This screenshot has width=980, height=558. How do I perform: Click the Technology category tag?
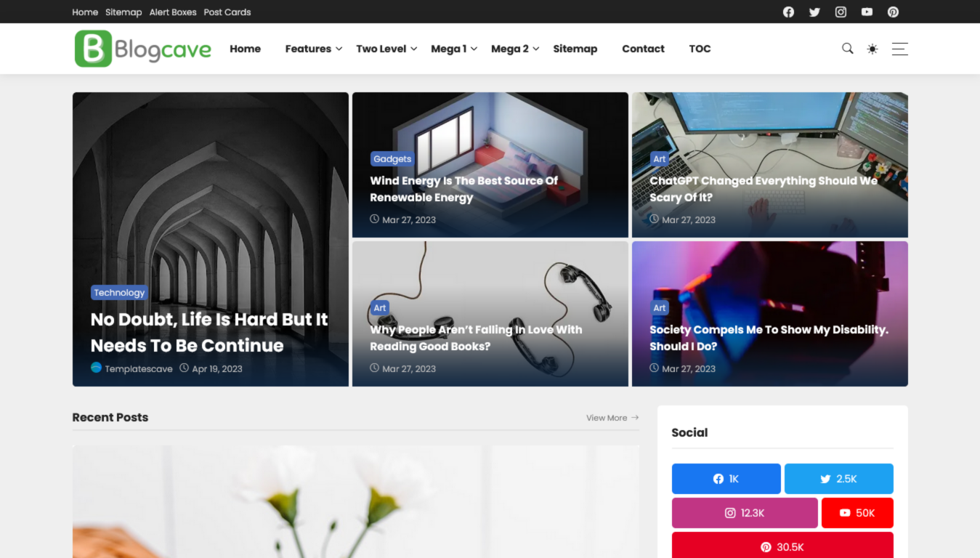coord(119,292)
